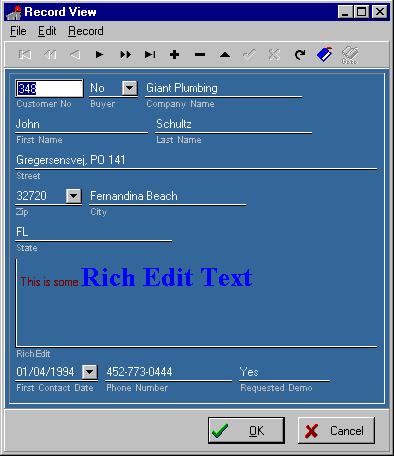Minimize the Record View window
This screenshot has height=456, width=394.
click(x=345, y=12)
